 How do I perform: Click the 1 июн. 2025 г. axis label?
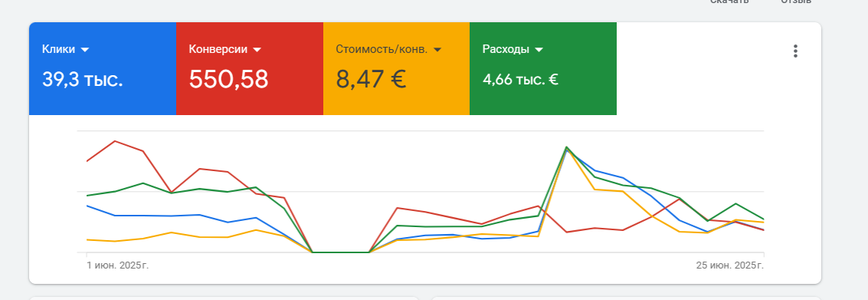tap(118, 265)
